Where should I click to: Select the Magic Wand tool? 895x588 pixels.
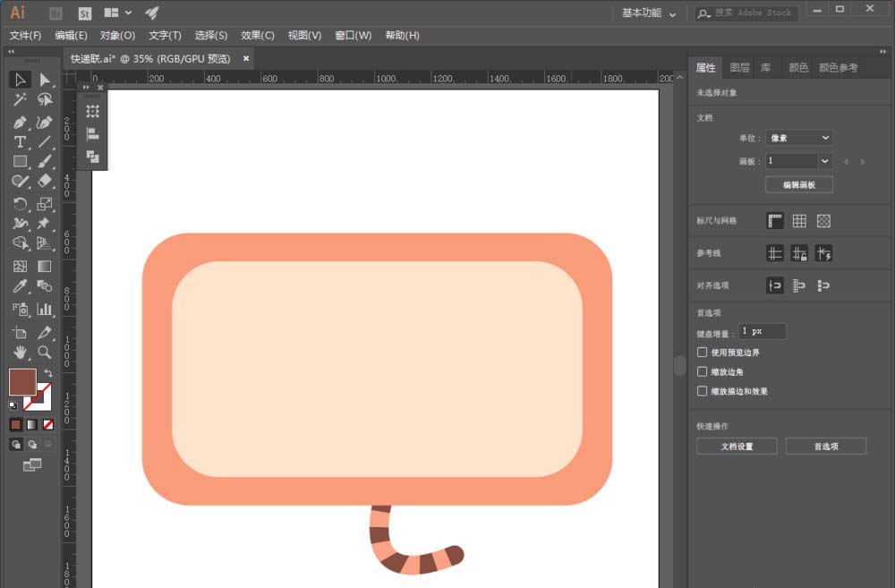[20, 99]
